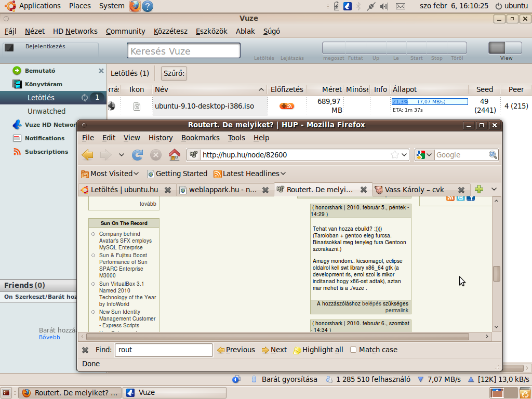Click the Firefox forward arrow button
This screenshot has width=532, height=399.
[x=106, y=155]
